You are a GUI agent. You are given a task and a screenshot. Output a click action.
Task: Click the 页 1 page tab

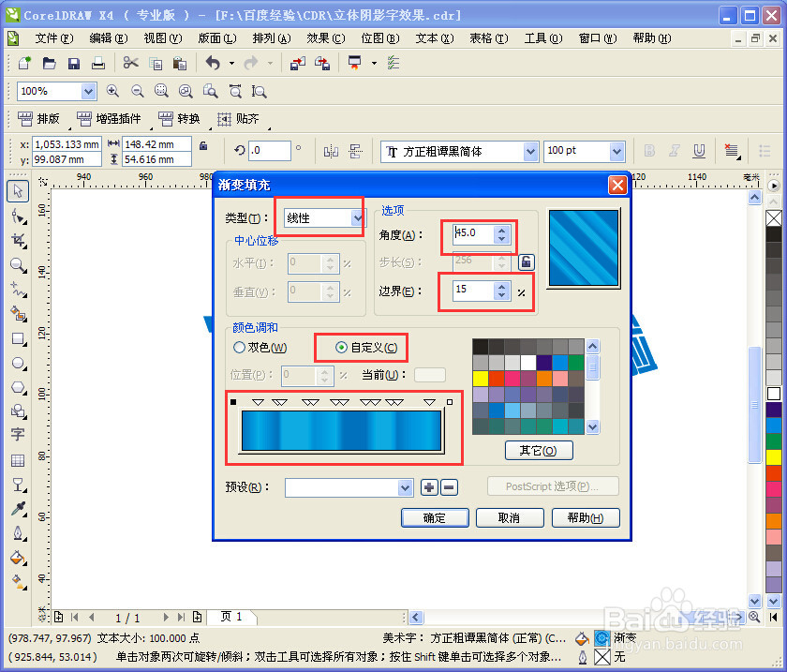pyautogui.click(x=232, y=617)
